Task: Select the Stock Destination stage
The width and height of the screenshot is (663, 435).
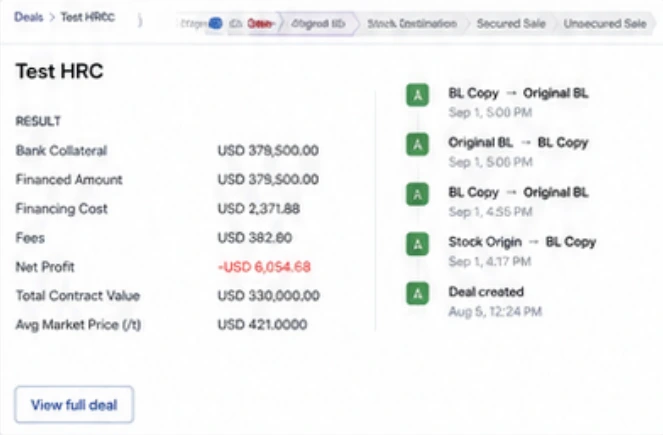Action: tap(412, 23)
